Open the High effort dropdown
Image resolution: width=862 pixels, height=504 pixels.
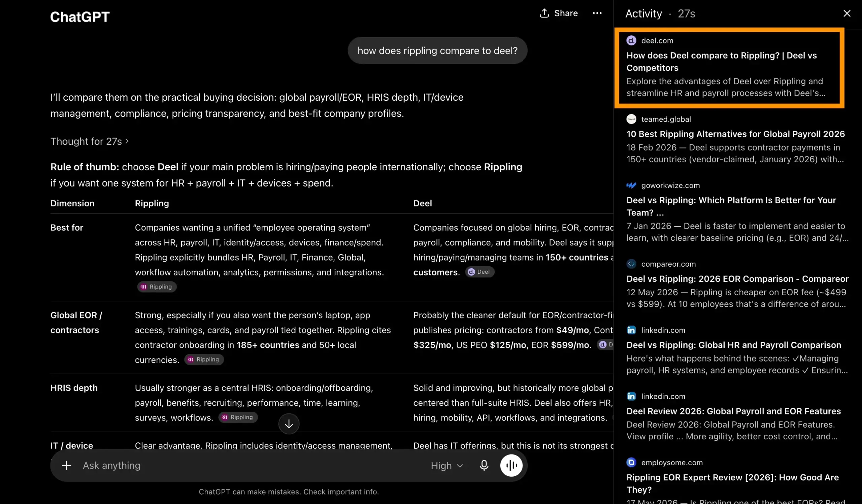coord(447,466)
